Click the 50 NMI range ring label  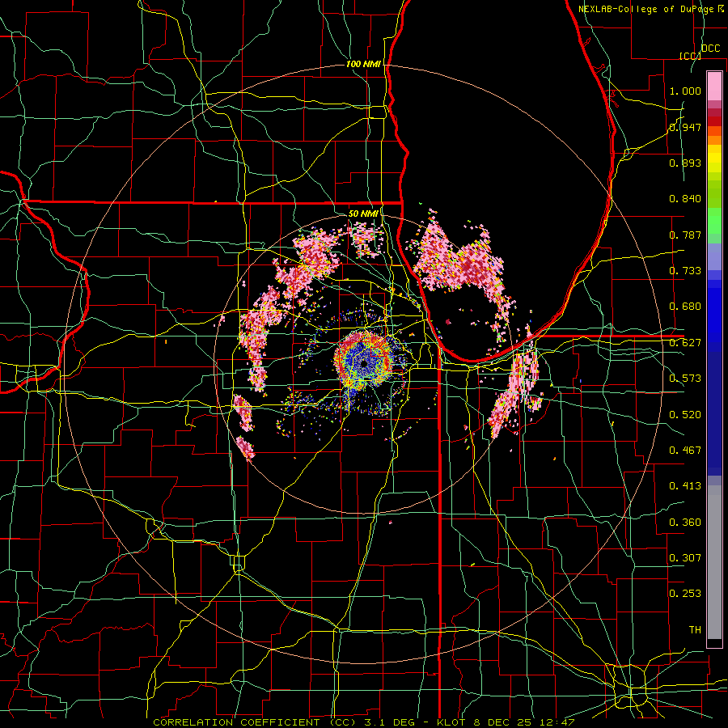(x=363, y=214)
